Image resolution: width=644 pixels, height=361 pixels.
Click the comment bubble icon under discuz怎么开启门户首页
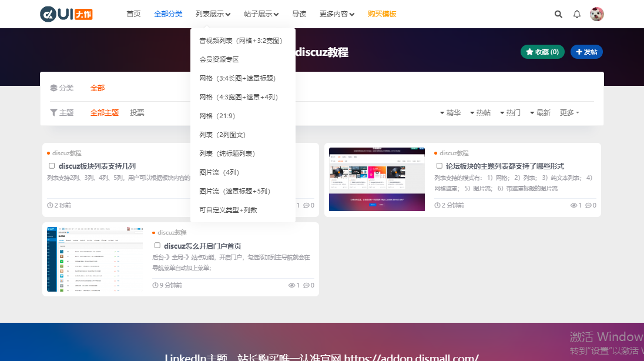[306, 285]
